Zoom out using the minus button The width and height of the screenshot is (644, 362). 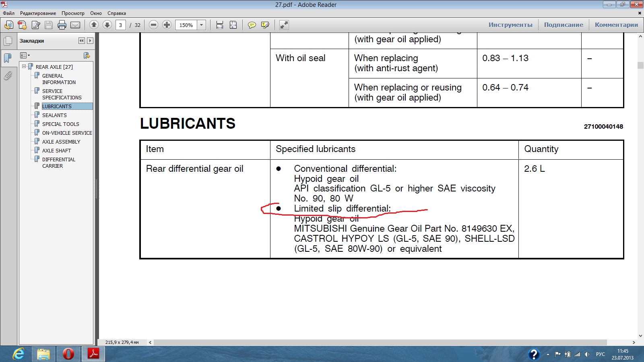pos(153,25)
